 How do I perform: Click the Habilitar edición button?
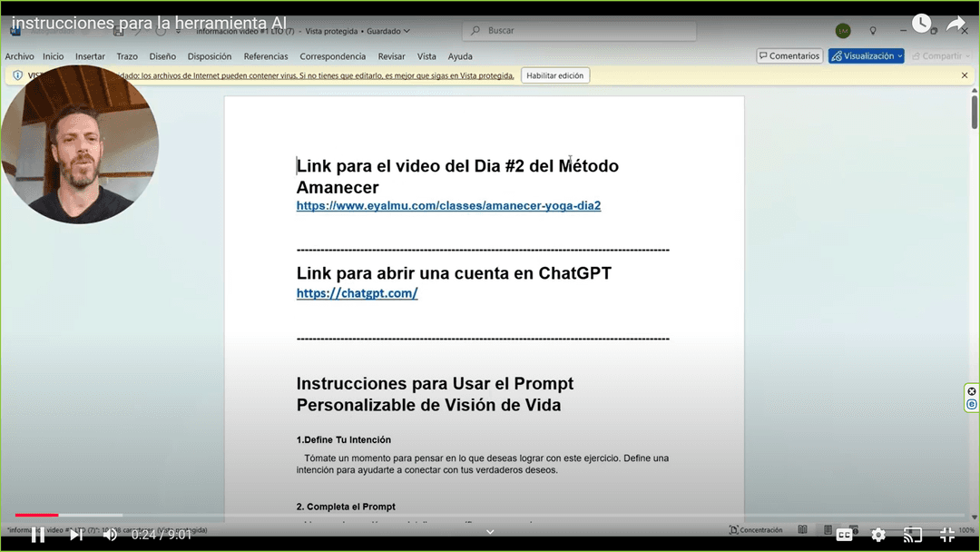554,75
